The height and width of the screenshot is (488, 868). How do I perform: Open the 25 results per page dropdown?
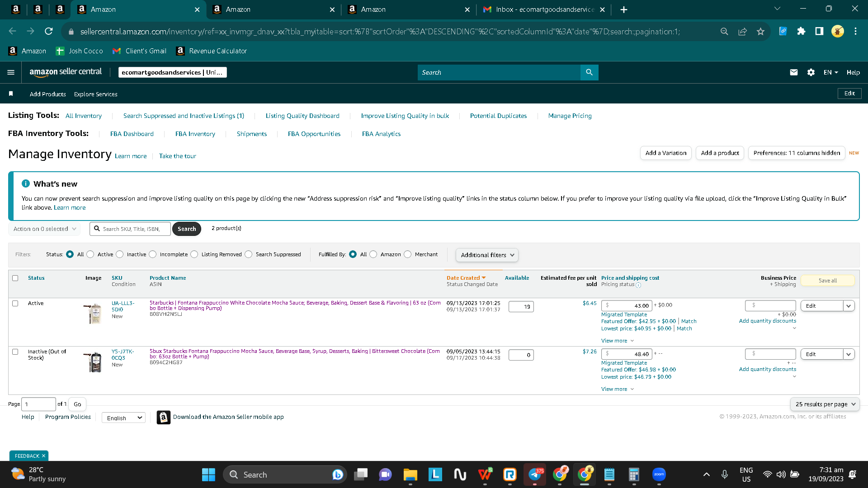(x=825, y=404)
